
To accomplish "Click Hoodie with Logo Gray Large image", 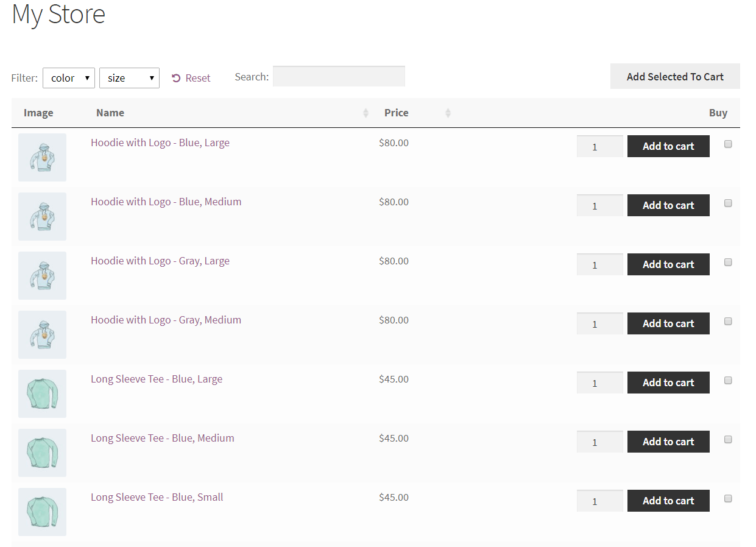I will pyautogui.click(x=42, y=275).
